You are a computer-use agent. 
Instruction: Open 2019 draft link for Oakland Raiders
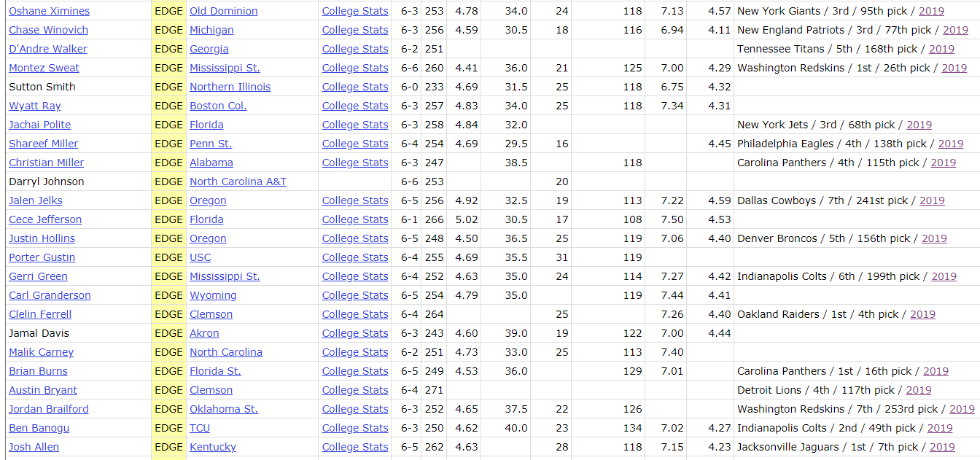[x=922, y=314]
